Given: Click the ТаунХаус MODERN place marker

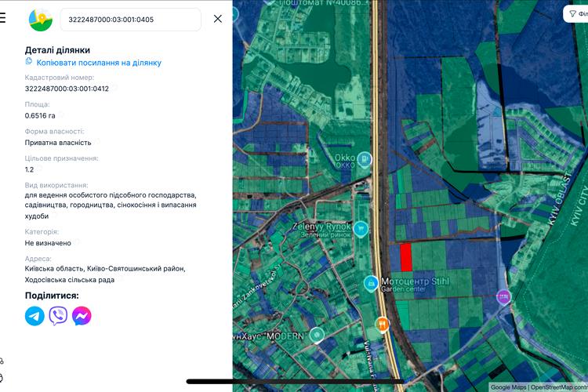Looking at the screenshot, I should pyautogui.click(x=317, y=335).
